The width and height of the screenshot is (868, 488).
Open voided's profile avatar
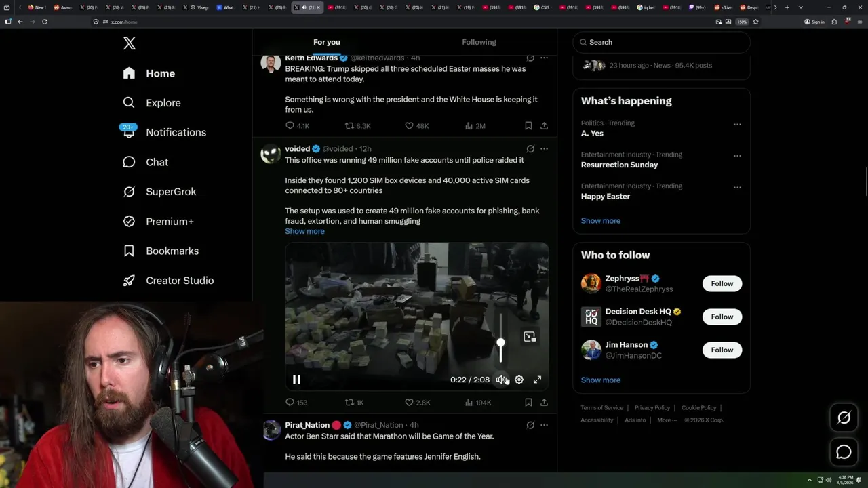coord(271,154)
